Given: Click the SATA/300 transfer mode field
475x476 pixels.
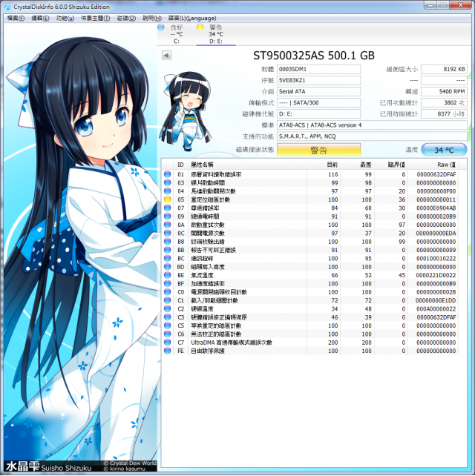Looking at the screenshot, I should [x=319, y=102].
